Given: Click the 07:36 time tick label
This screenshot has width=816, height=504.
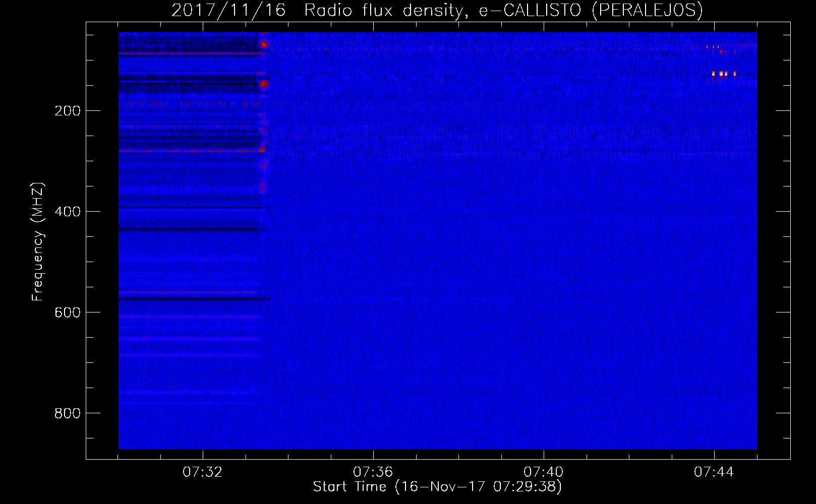Looking at the screenshot, I should [x=373, y=472].
